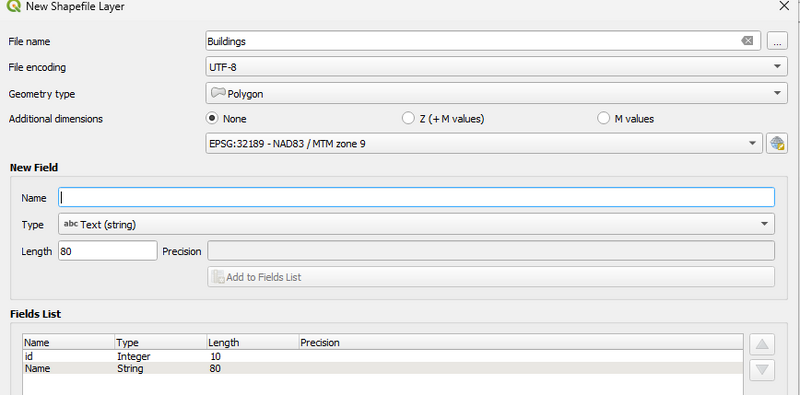
Task: Click the Length column header
Action: (x=253, y=342)
